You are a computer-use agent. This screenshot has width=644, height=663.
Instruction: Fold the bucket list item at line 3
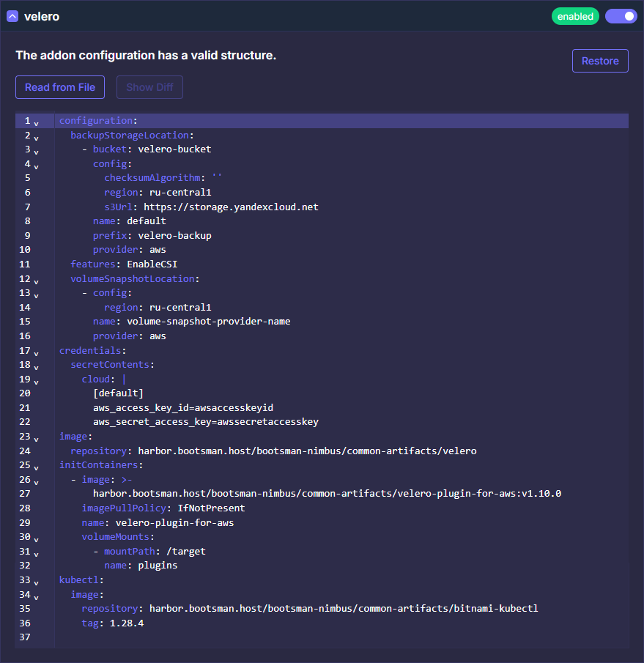(x=37, y=151)
